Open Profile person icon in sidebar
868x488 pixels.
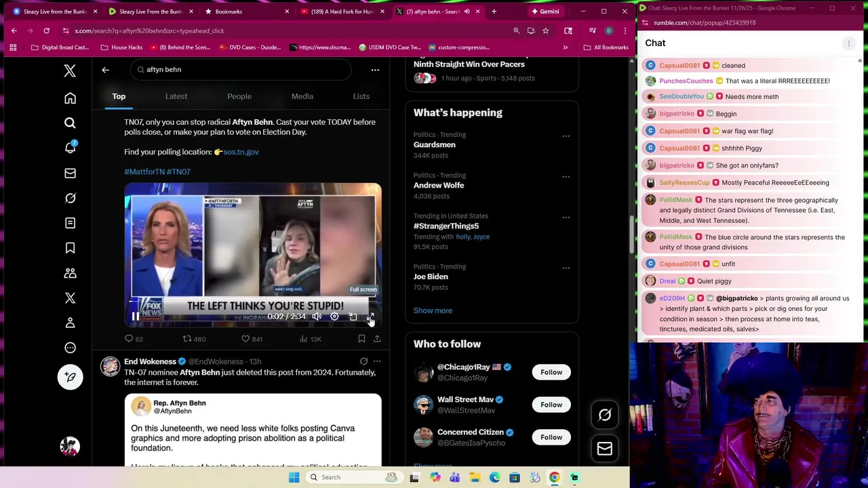[x=70, y=323]
